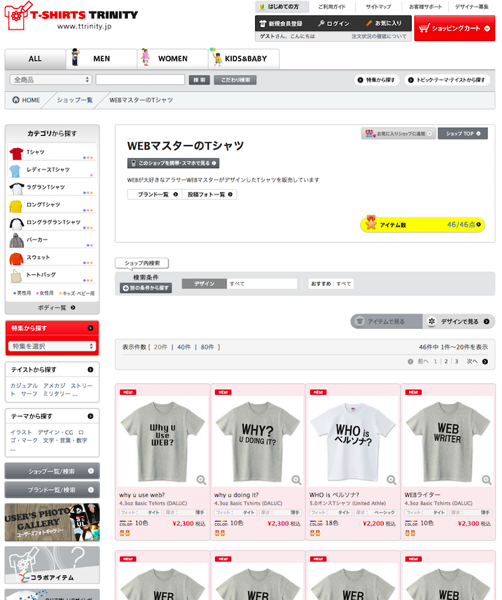Open お客様サポート customer support
Image resolution: width=502 pixels, height=600 pixels.
tap(425, 7)
